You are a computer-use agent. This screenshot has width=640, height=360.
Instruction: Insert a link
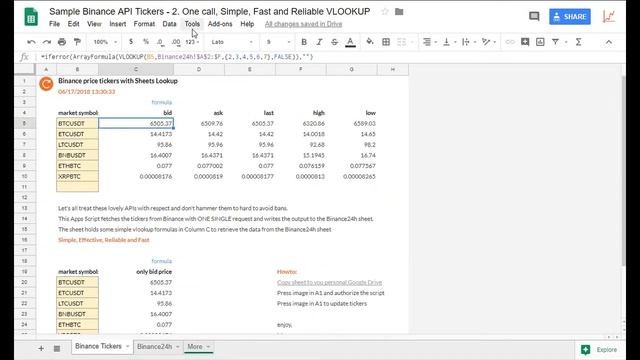tap(510, 42)
